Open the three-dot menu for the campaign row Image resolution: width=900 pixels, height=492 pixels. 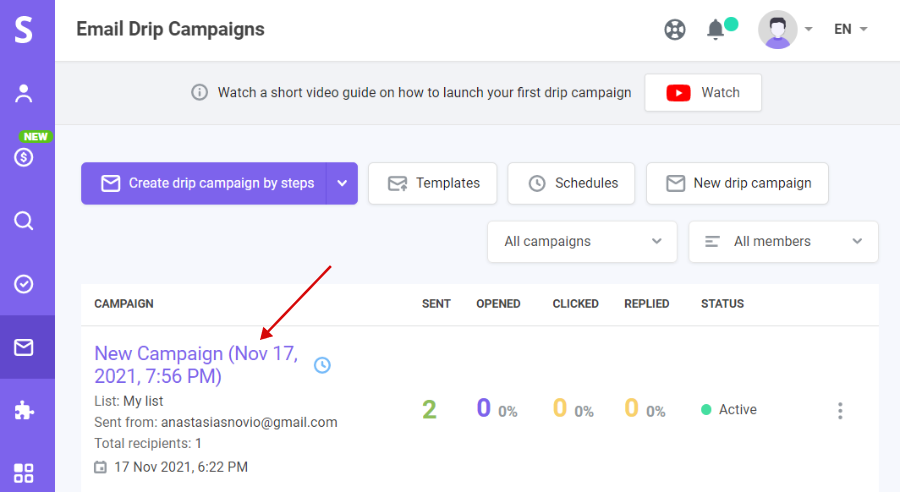tap(840, 410)
